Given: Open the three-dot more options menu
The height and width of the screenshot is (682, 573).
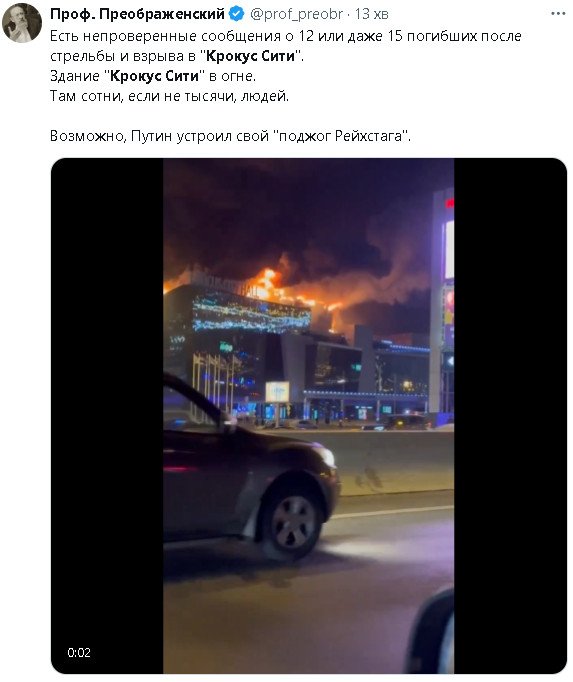Looking at the screenshot, I should (558, 14).
